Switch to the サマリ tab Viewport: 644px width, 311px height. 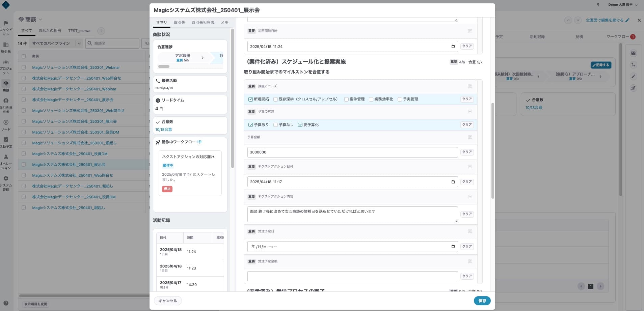161,23
